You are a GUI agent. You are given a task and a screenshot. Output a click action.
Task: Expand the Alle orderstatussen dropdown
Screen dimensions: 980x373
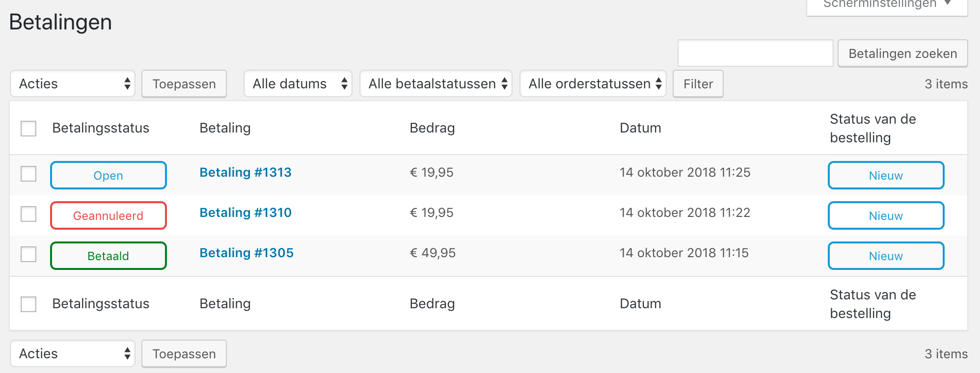pyautogui.click(x=593, y=84)
